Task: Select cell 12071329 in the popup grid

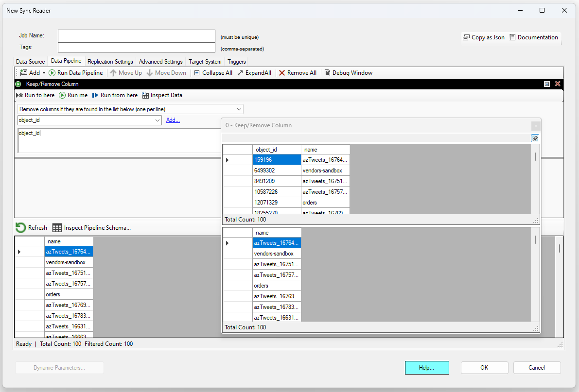Action: point(277,203)
